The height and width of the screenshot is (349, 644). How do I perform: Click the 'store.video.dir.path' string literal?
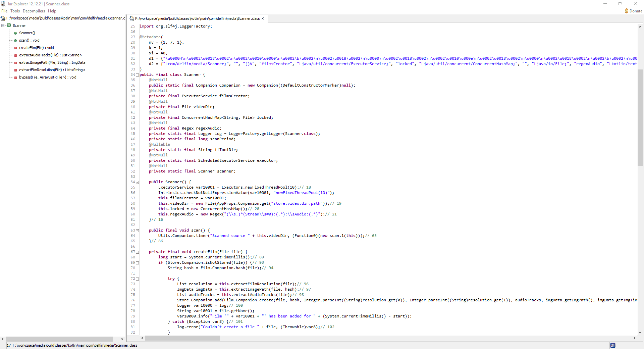point(297,203)
